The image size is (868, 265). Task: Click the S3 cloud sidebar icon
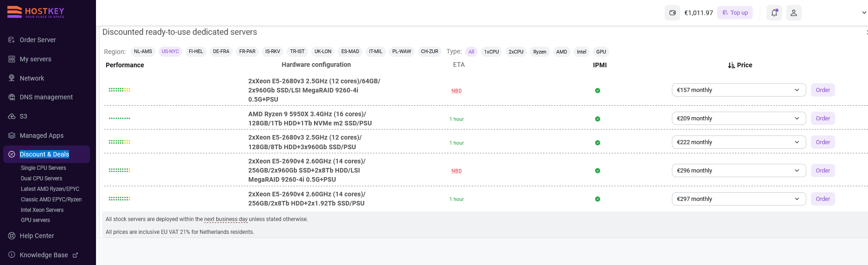(12, 116)
